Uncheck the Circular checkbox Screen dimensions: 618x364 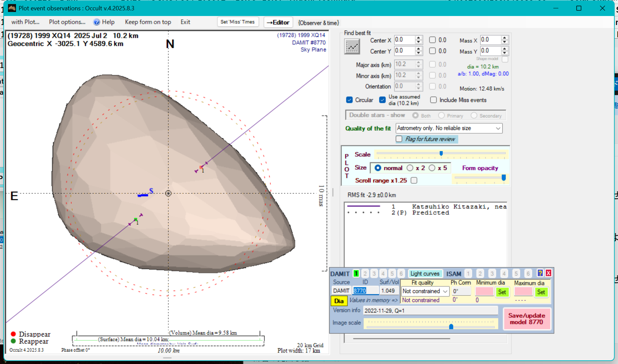pos(349,100)
